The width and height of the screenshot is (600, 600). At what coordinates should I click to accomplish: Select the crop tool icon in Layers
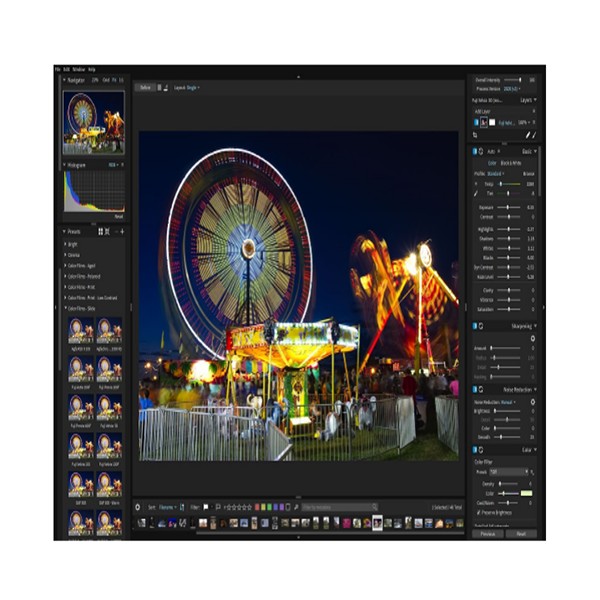click(475, 134)
